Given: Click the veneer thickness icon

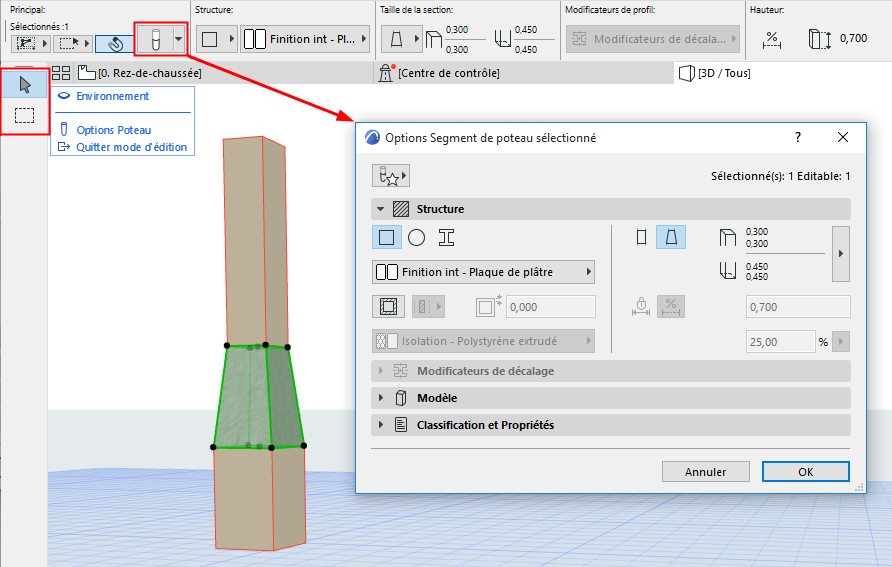Looking at the screenshot, I should pyautogui.click(x=488, y=306).
